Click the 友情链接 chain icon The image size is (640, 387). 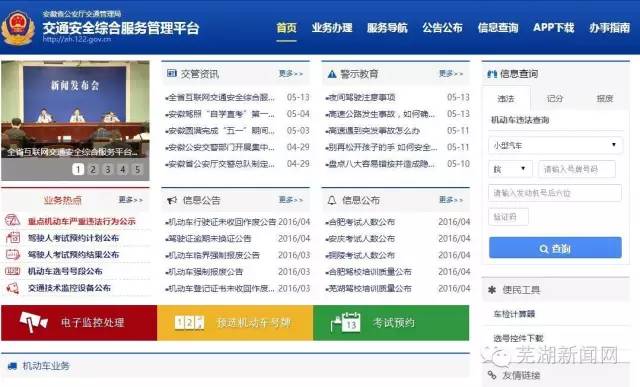click(492, 375)
